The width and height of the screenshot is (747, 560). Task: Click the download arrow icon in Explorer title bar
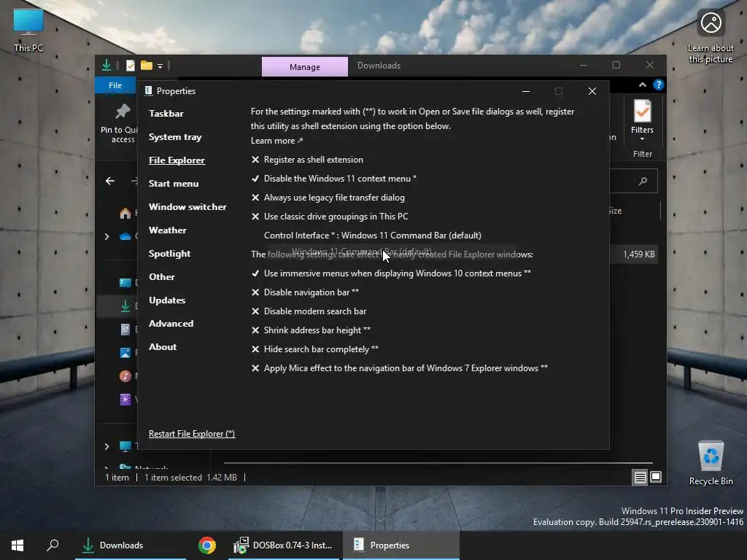[107, 65]
